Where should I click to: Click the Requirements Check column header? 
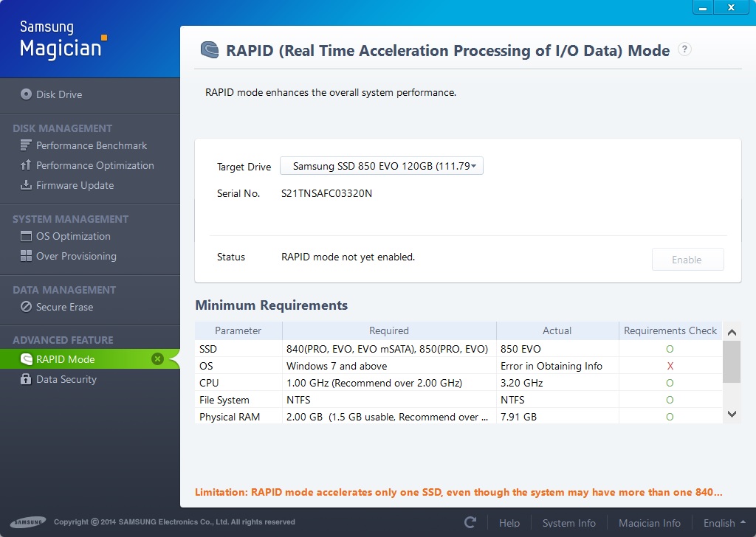[670, 331]
